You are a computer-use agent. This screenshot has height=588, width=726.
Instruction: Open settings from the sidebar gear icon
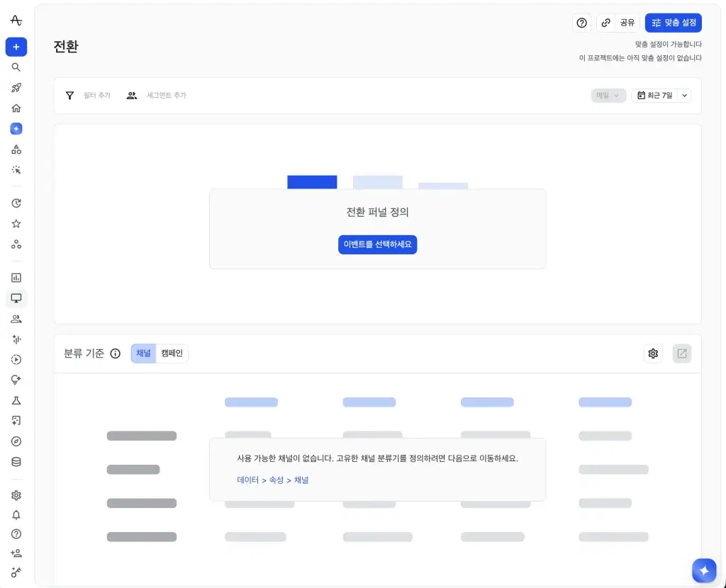click(16, 495)
